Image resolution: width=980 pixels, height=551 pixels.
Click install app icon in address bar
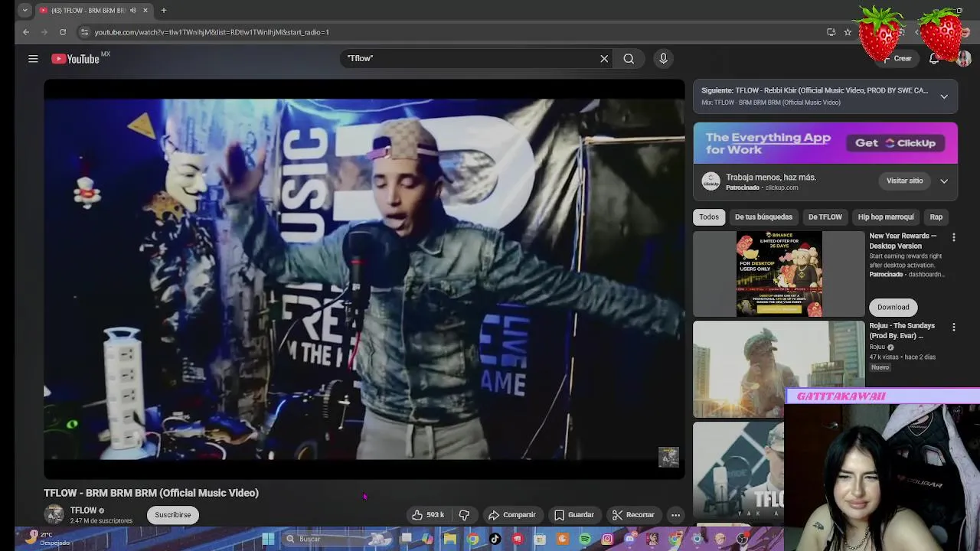pyautogui.click(x=831, y=32)
